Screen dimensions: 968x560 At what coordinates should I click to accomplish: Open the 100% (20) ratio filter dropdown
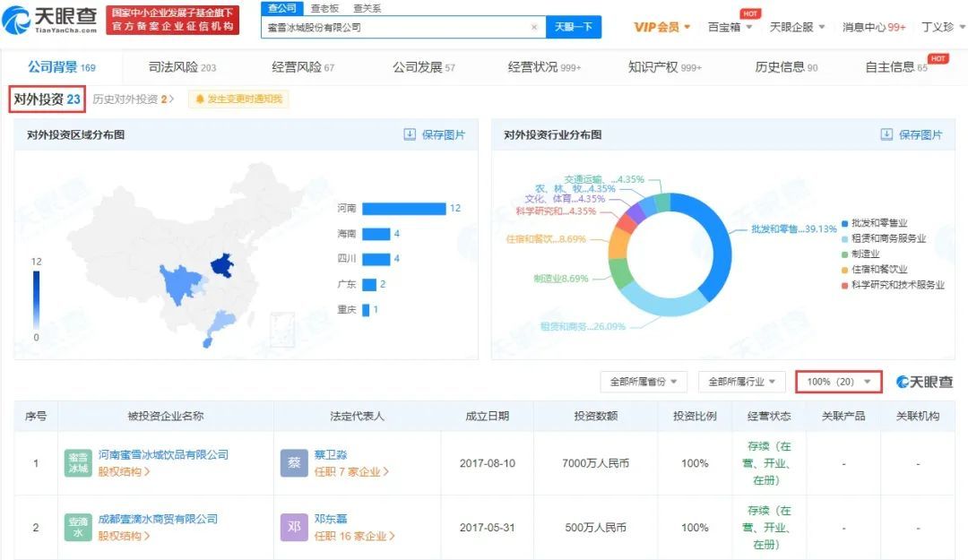(838, 383)
